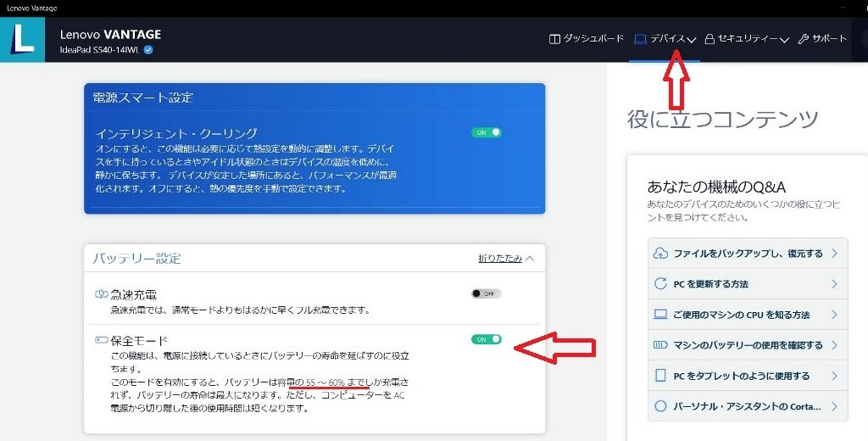Viewport: 868px width, 441px height.
Task: Click the Lenovo VANTAGE title text
Action: 110,35
